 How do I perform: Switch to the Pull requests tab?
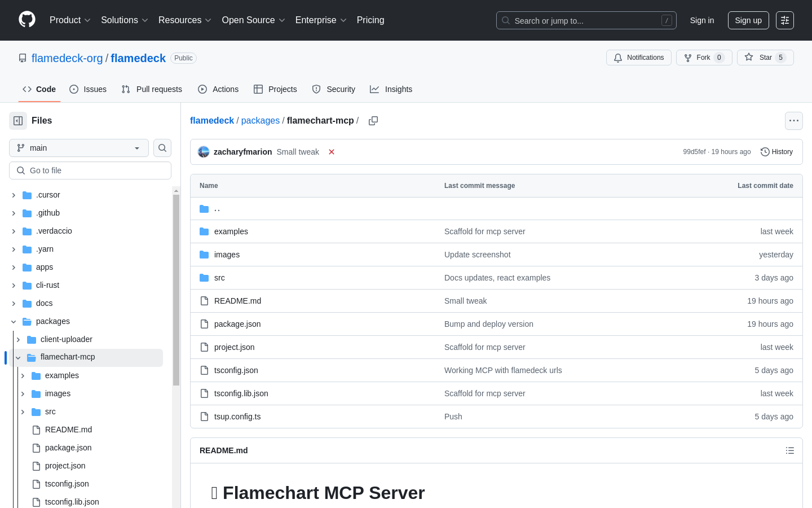coord(152,89)
